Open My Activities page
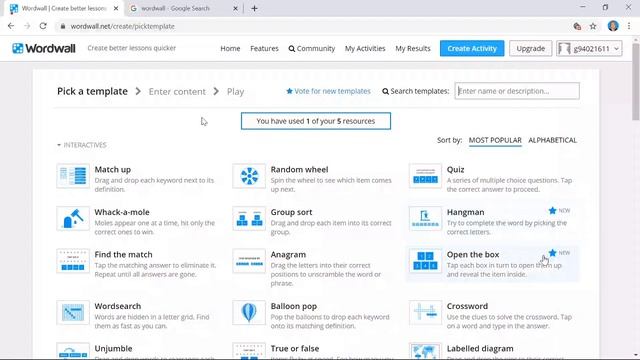 click(365, 48)
